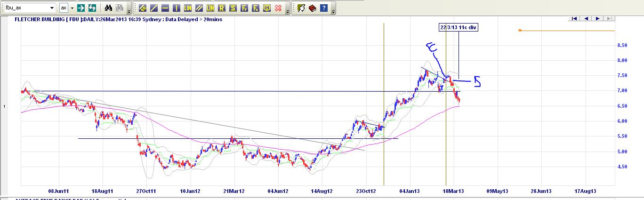The height and width of the screenshot is (200, 644).
Task: Select the text comment annotation tool
Action: pyautogui.click(x=267, y=8)
